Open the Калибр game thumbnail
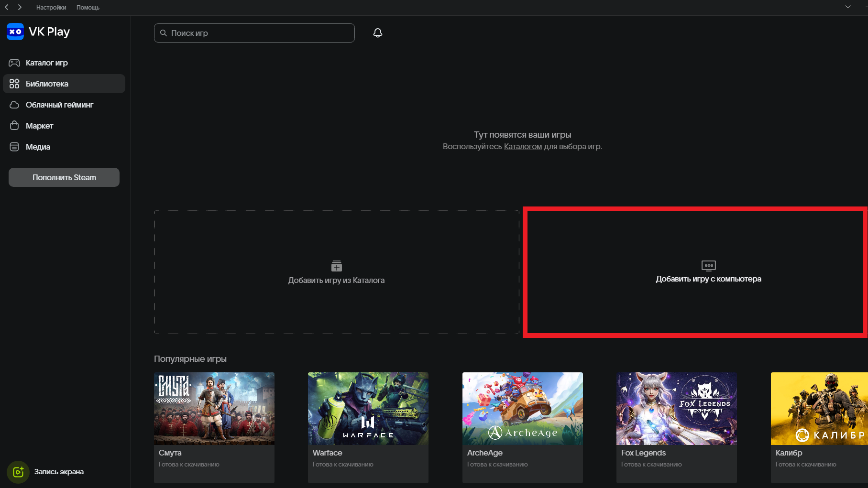 pyautogui.click(x=819, y=409)
